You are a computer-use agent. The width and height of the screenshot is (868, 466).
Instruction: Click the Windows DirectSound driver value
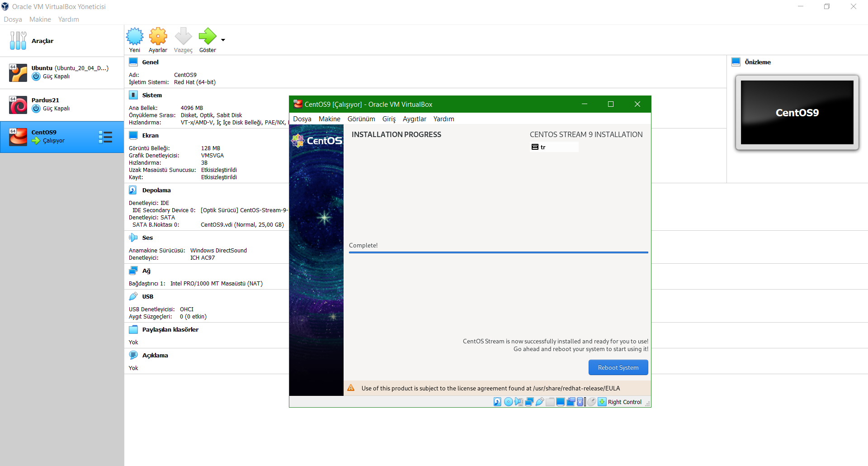pyautogui.click(x=218, y=250)
